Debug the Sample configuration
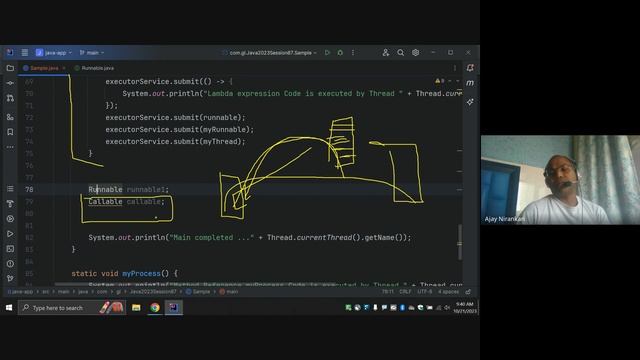This screenshot has width=640, height=360. pos(340,53)
